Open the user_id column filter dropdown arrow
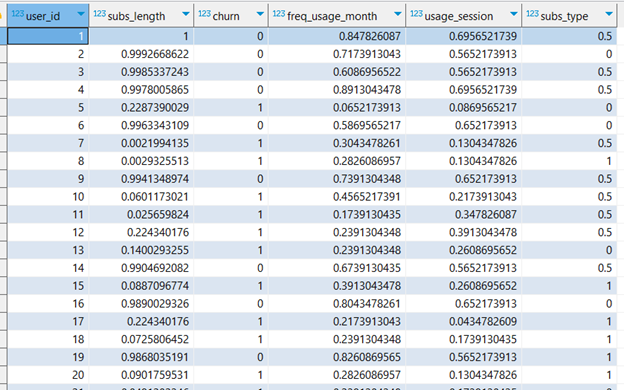Viewport: 624px width, 390px height. 81,14
